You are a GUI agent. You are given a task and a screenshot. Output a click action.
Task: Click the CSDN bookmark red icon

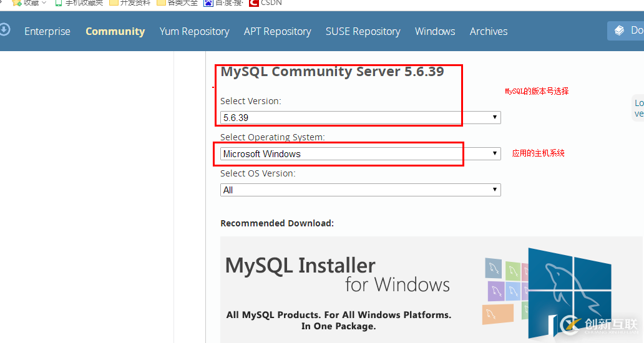pos(254,3)
